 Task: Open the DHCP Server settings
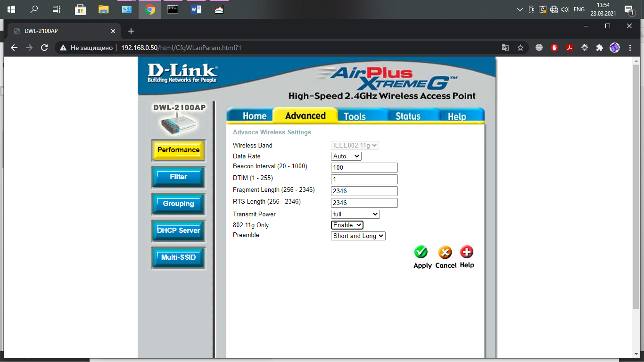point(178,231)
